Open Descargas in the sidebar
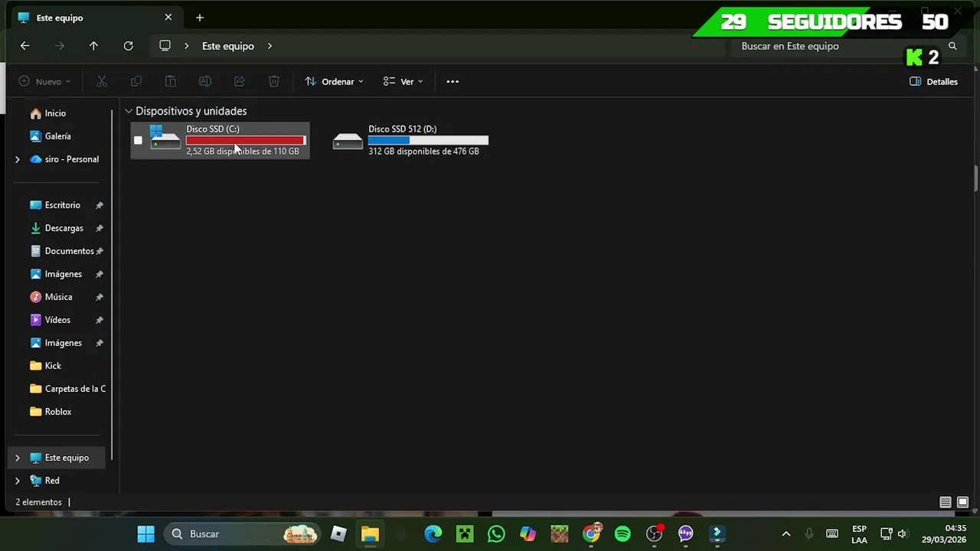 pyautogui.click(x=63, y=228)
